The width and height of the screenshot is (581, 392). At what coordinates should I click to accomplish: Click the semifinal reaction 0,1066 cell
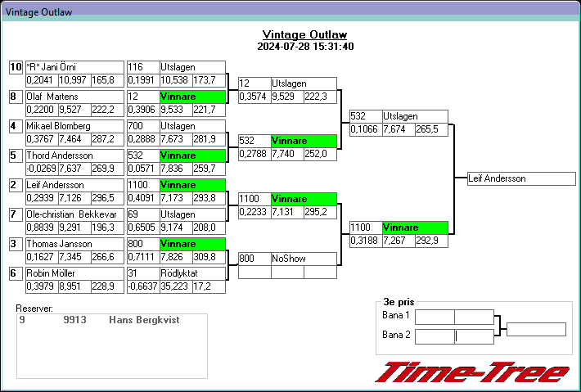click(366, 129)
